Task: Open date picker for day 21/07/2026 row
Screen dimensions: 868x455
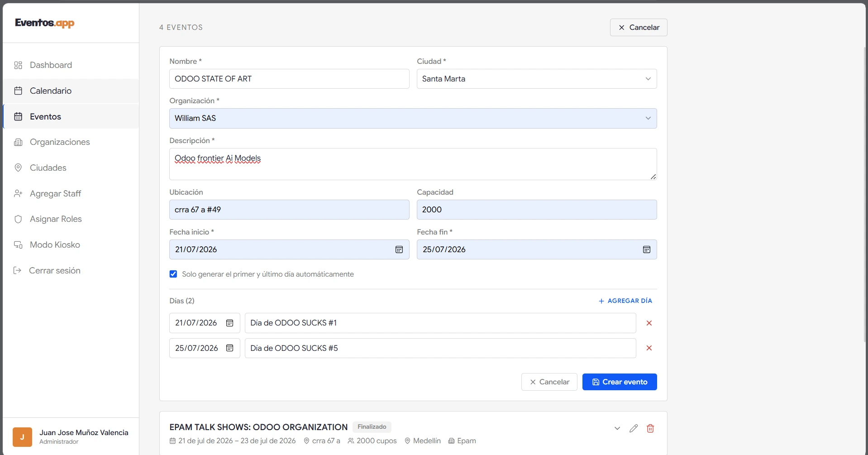Action: coord(230,323)
